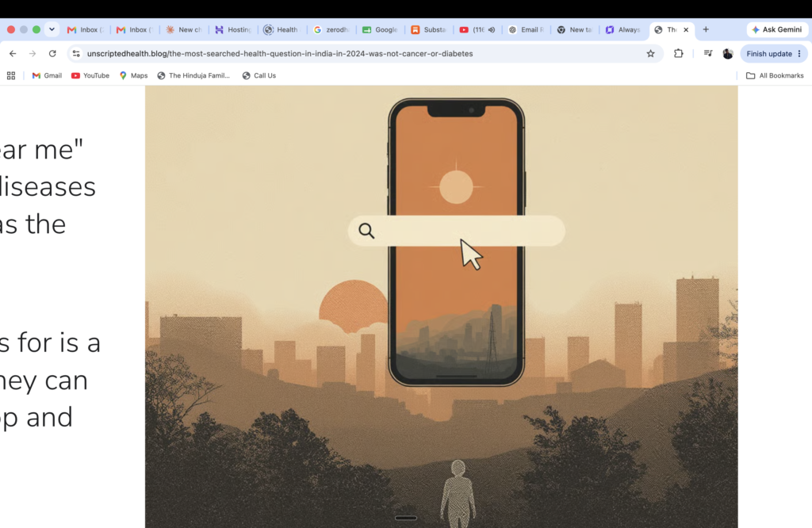This screenshot has height=528, width=812.
Task: Open the Finish update three-dot menu
Action: point(799,53)
